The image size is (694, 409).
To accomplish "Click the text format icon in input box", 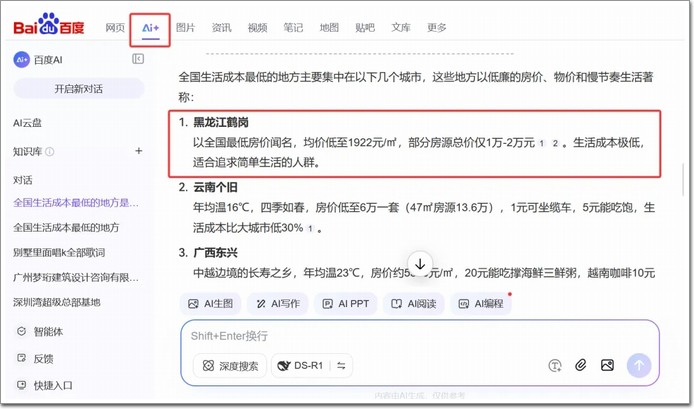I will (555, 366).
